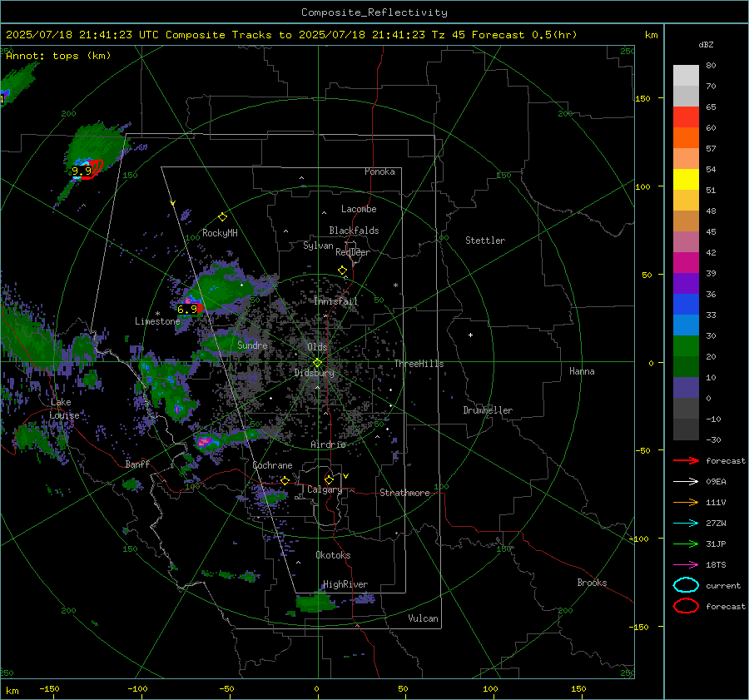Click the yellow diamond marker near RockyMH
749x700 pixels.
[222, 217]
